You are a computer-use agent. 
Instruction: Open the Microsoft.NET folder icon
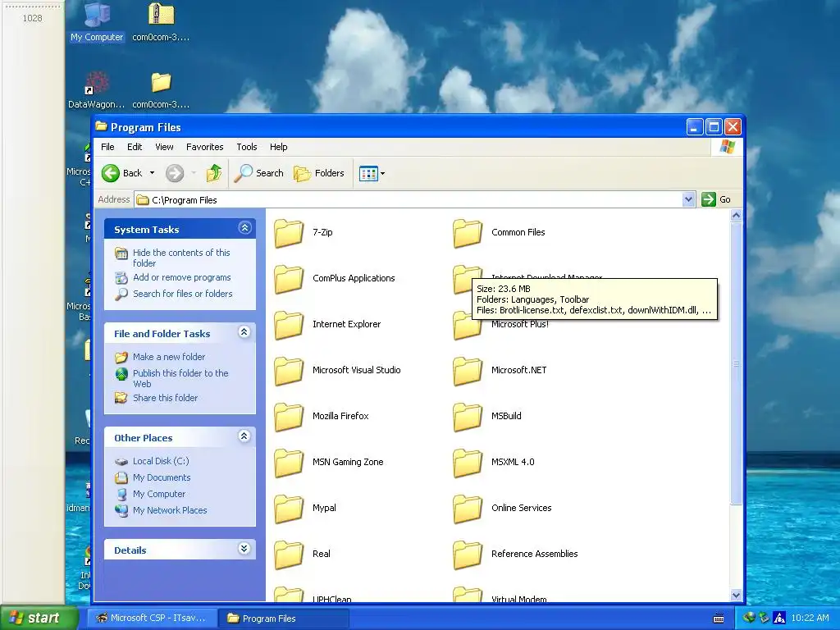[468, 372]
